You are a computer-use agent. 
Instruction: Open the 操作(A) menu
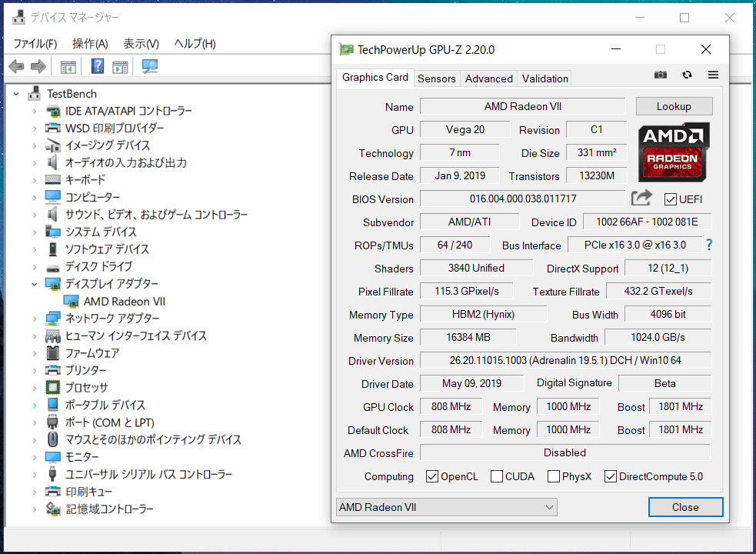(x=90, y=43)
